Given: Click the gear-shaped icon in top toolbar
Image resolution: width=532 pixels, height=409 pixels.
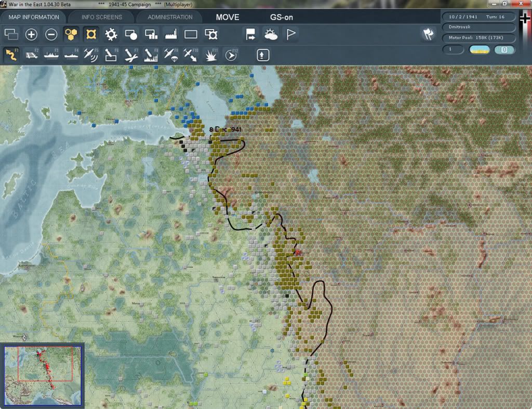Looking at the screenshot, I should pos(111,34).
